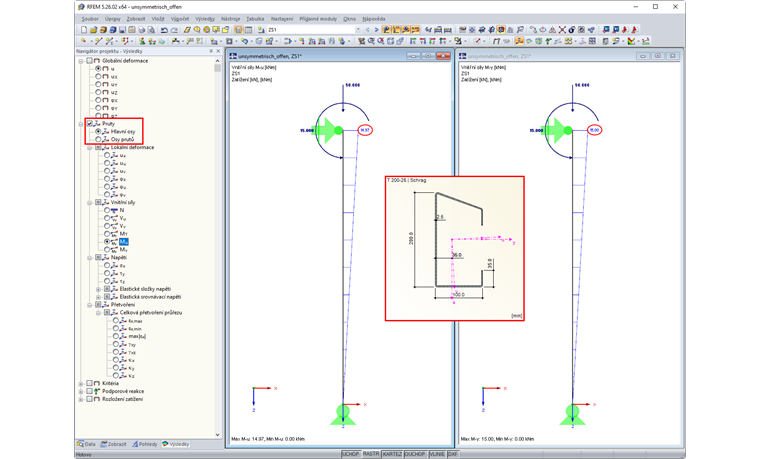The width and height of the screenshot is (760, 459).
Task: Open the Výpočet menu
Action: coord(180,19)
